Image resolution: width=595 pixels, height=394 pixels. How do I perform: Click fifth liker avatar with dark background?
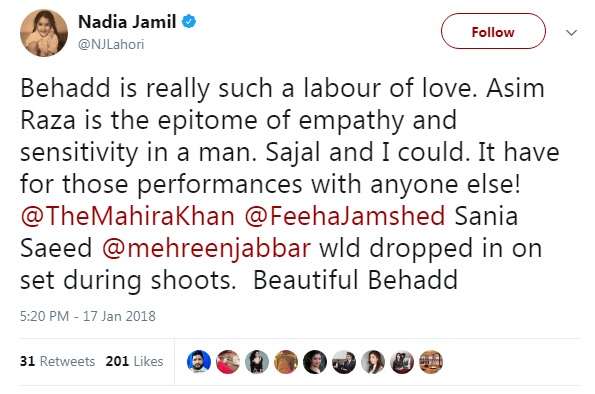click(315, 362)
